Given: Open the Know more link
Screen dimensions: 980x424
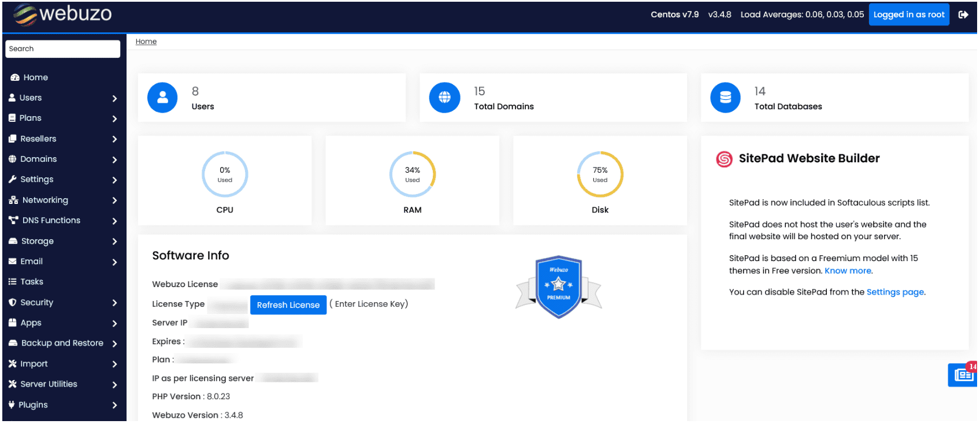Looking at the screenshot, I should 848,271.
